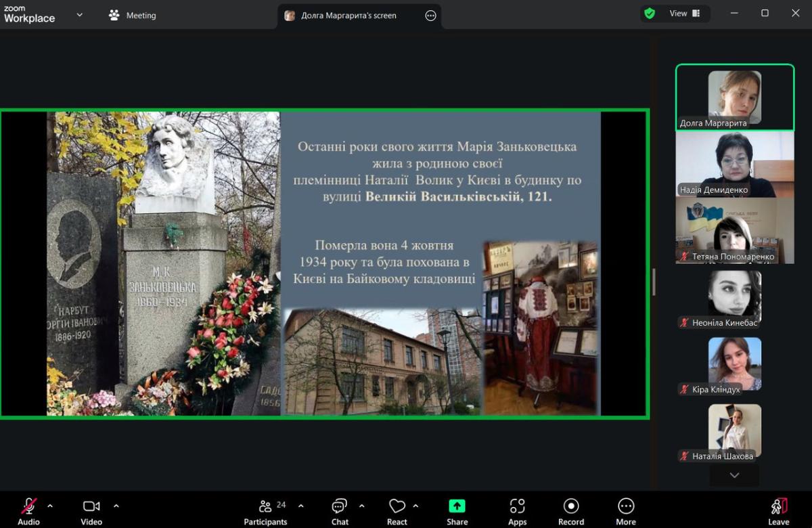Expand the participants options arrow
This screenshot has height=528, width=812.
click(301, 506)
